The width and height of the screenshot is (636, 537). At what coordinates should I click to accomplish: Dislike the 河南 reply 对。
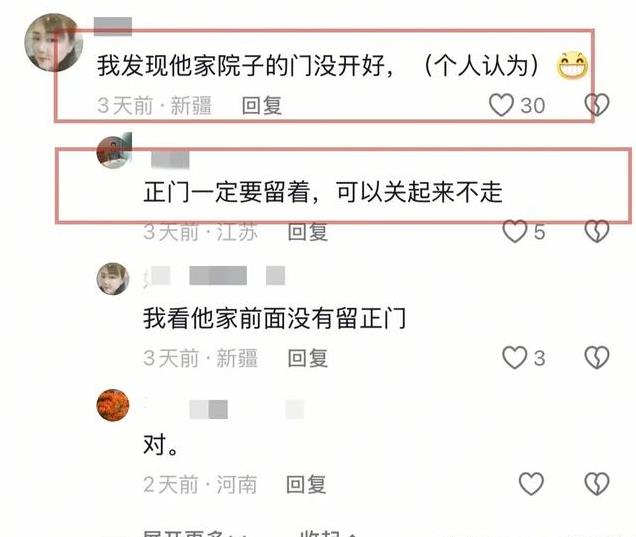pyautogui.click(x=597, y=483)
